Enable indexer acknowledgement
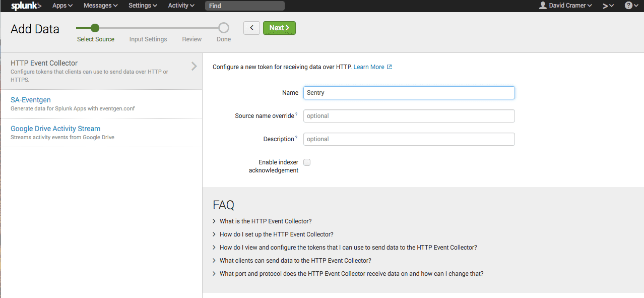The width and height of the screenshot is (644, 298). coord(307,162)
